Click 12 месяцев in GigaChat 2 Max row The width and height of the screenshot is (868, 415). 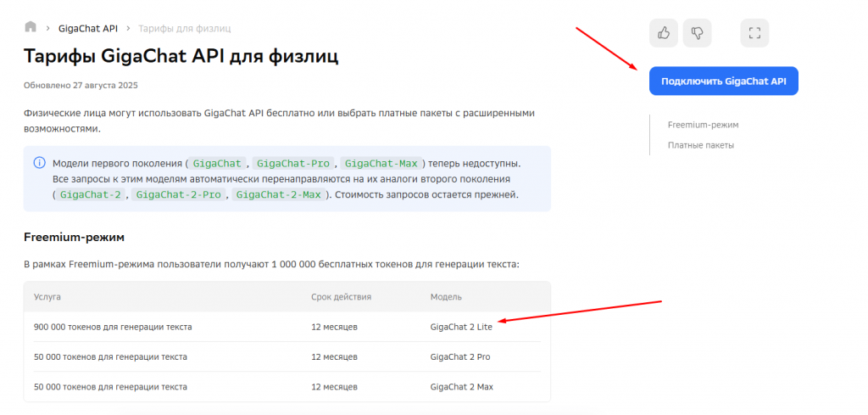(x=334, y=387)
